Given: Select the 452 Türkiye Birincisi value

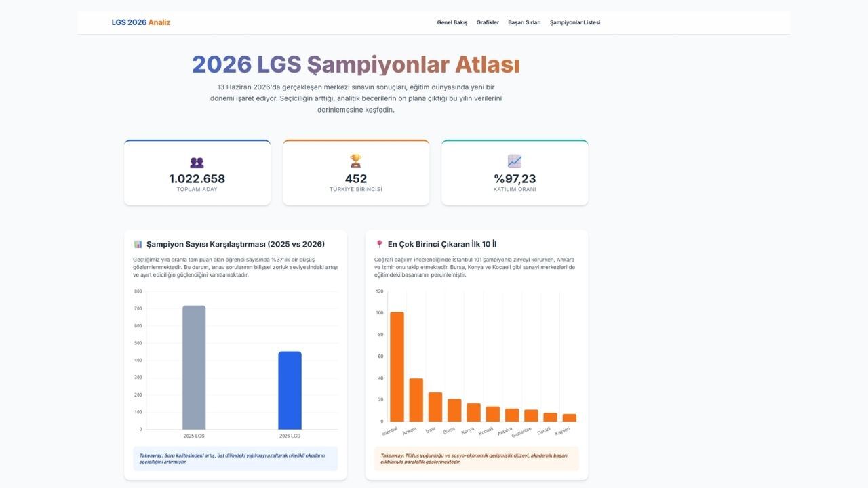Looking at the screenshot, I should coord(356,179).
